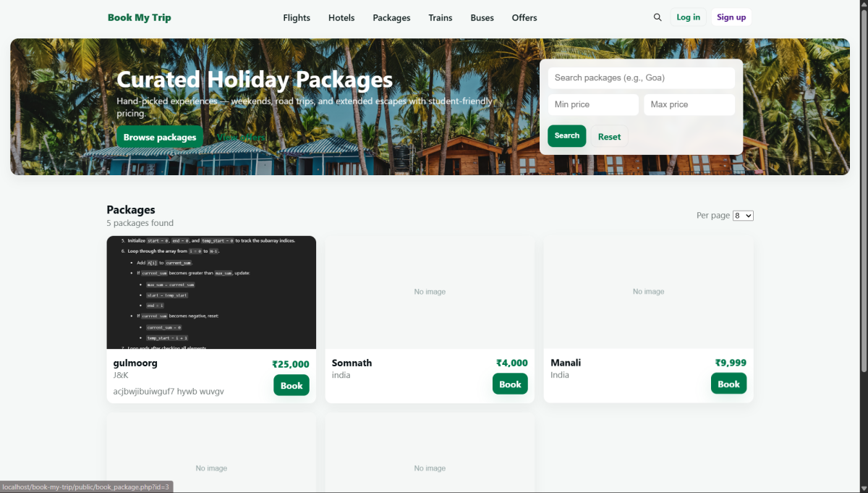Navigate to the Trains page

(x=440, y=18)
